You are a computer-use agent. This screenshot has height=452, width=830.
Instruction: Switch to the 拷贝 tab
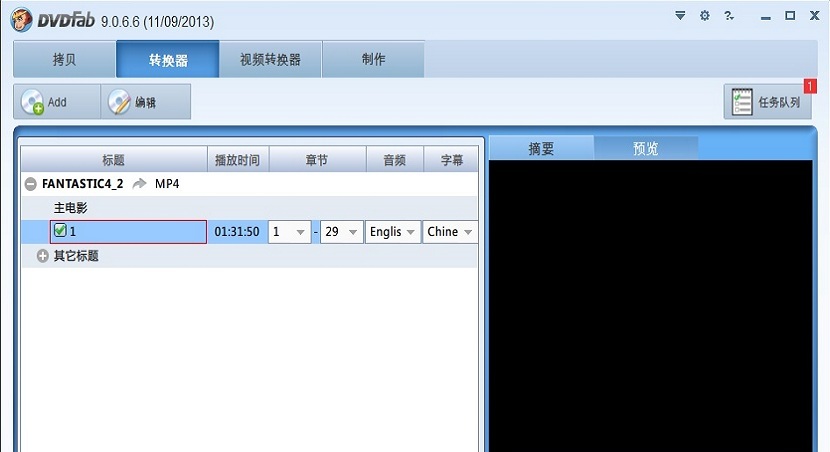65,59
